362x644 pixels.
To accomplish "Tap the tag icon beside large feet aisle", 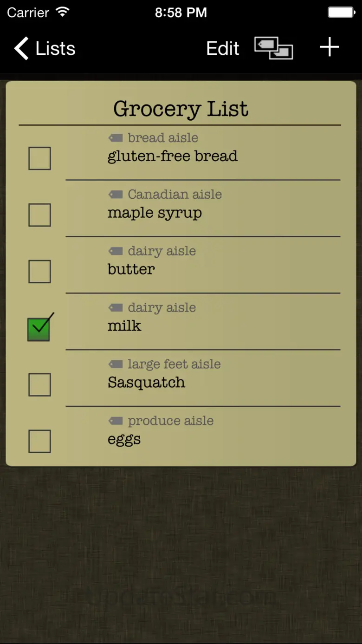I will coord(116,364).
